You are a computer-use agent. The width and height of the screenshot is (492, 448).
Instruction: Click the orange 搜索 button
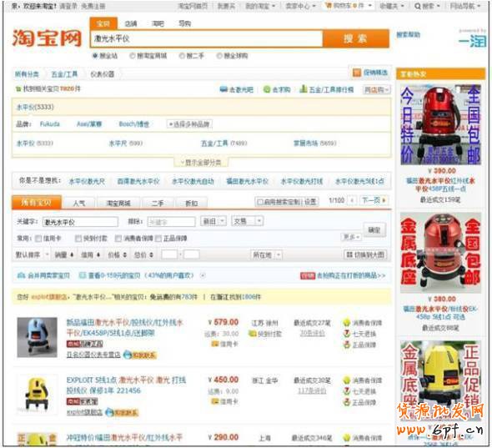[x=356, y=39]
